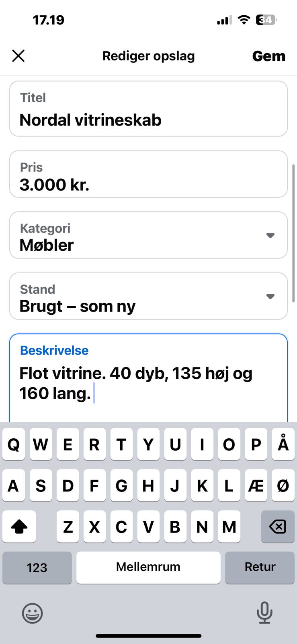Tap Gem to save the listing
297x644 pixels.
coord(268,56)
